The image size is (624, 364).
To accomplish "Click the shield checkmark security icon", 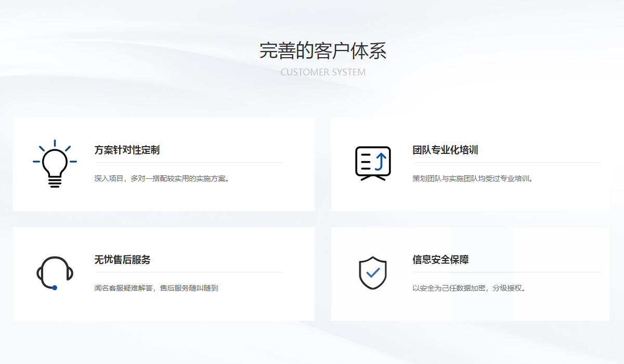I will (373, 272).
